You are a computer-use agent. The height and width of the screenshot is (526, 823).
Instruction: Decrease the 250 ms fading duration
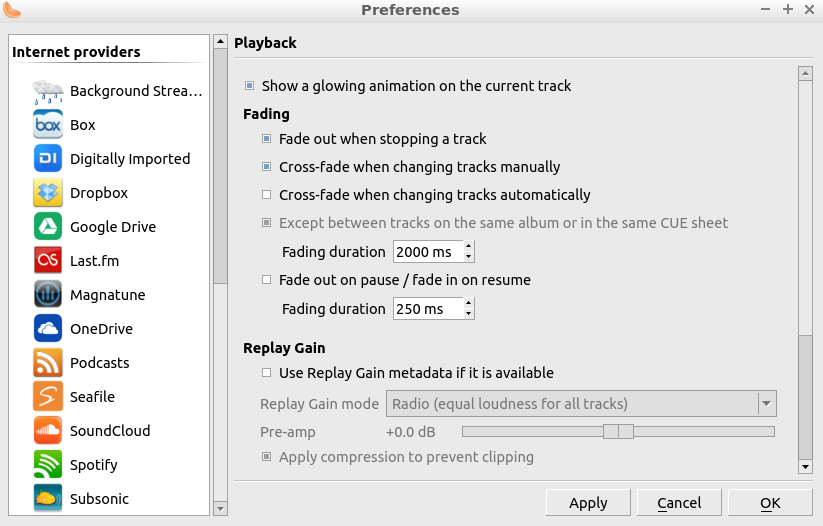point(469,314)
